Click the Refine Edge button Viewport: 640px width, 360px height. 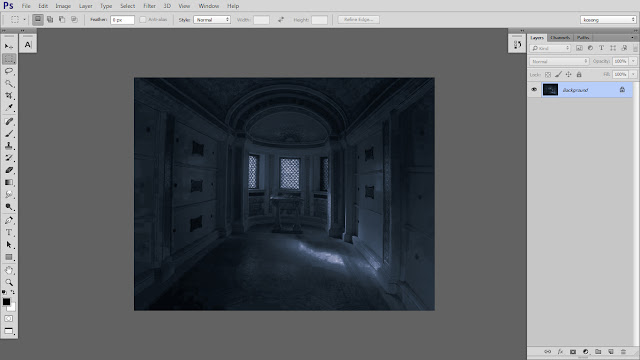point(358,20)
